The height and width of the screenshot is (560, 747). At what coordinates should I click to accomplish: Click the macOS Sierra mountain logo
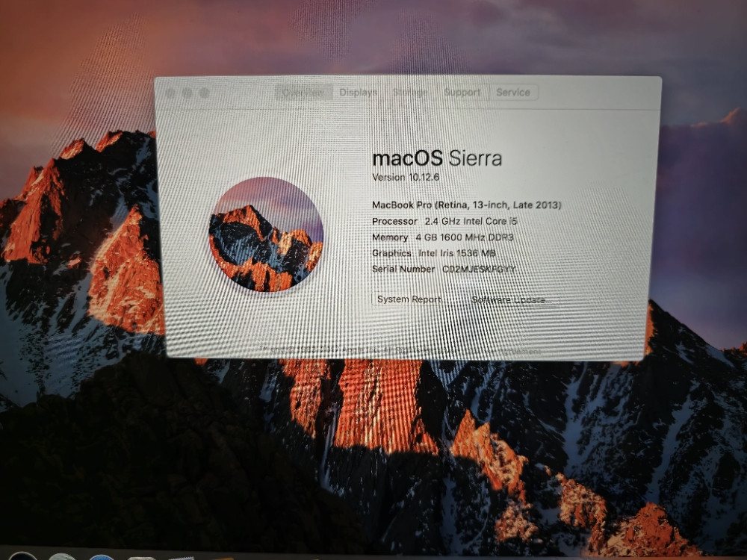coord(267,234)
